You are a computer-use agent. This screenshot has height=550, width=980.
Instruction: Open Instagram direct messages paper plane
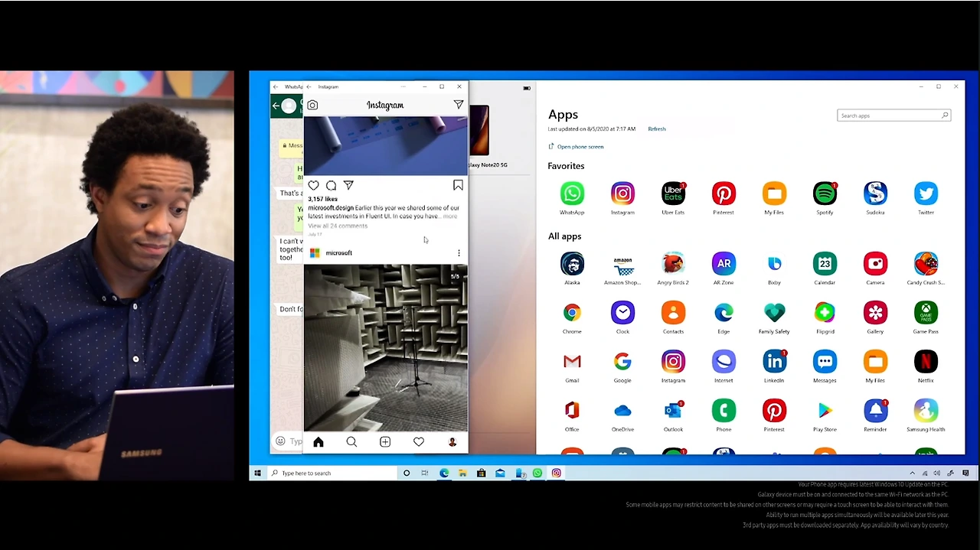(458, 105)
